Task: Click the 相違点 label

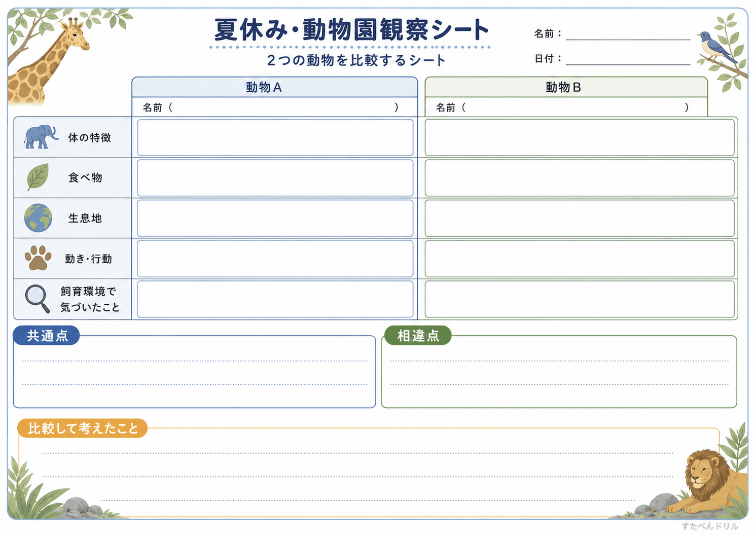Action: (418, 336)
